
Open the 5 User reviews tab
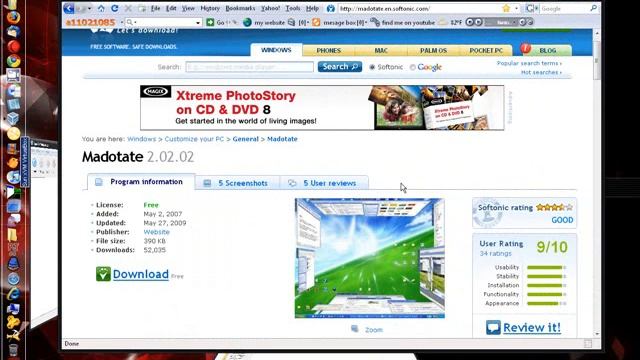[x=324, y=183]
